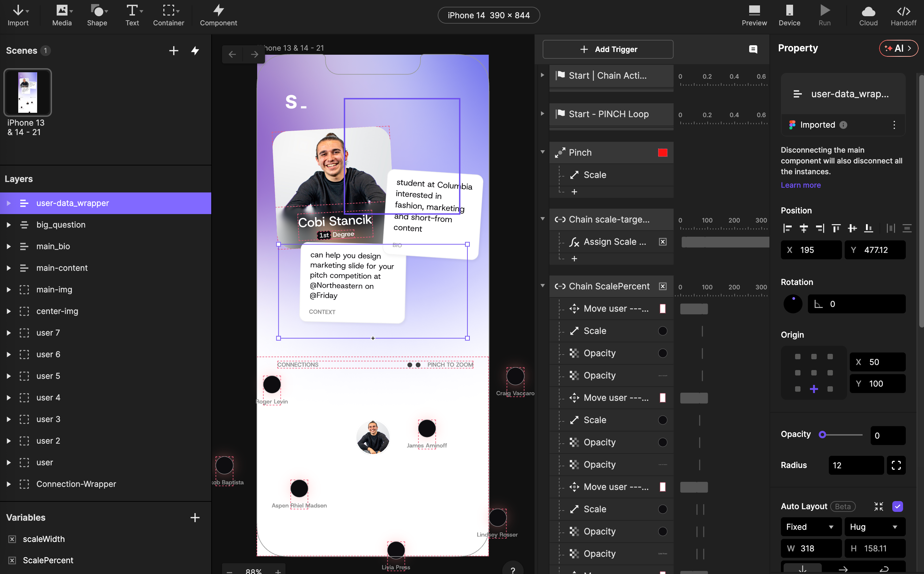924x574 pixels.
Task: Expand the big_question layer
Action: coord(8,225)
